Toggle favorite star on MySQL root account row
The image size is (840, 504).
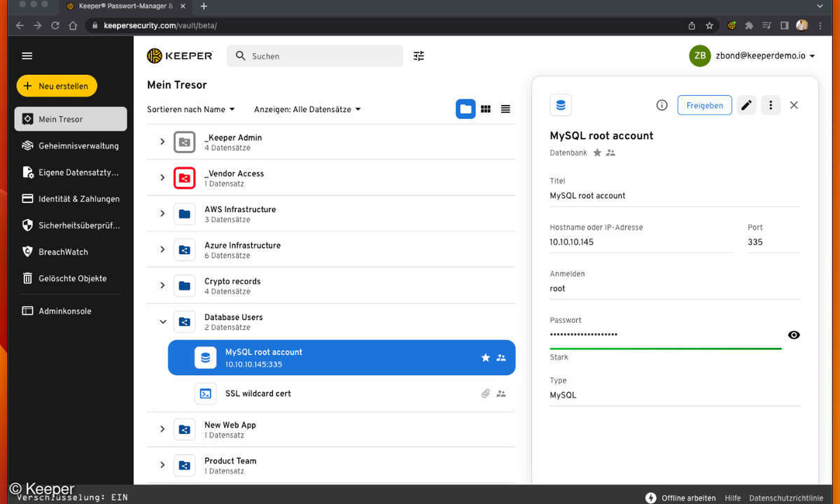click(x=486, y=358)
